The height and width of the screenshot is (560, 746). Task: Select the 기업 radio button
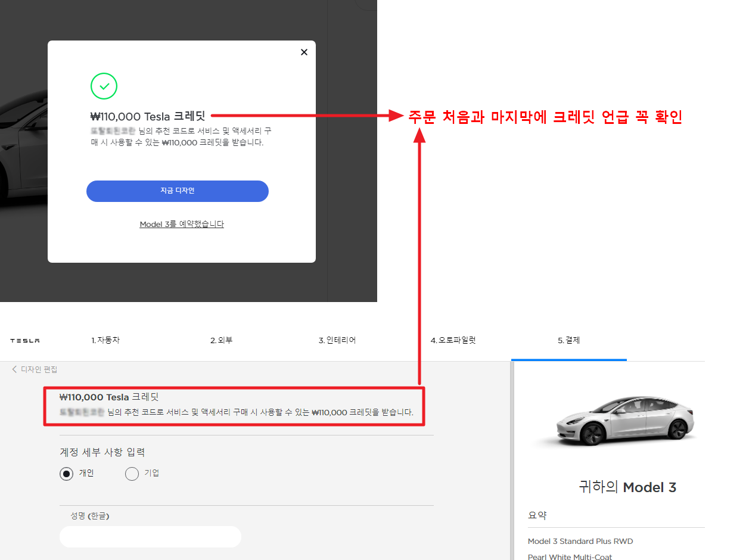pos(132,474)
